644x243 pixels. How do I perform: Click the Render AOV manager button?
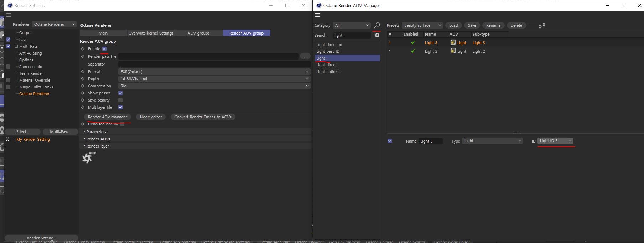point(108,117)
